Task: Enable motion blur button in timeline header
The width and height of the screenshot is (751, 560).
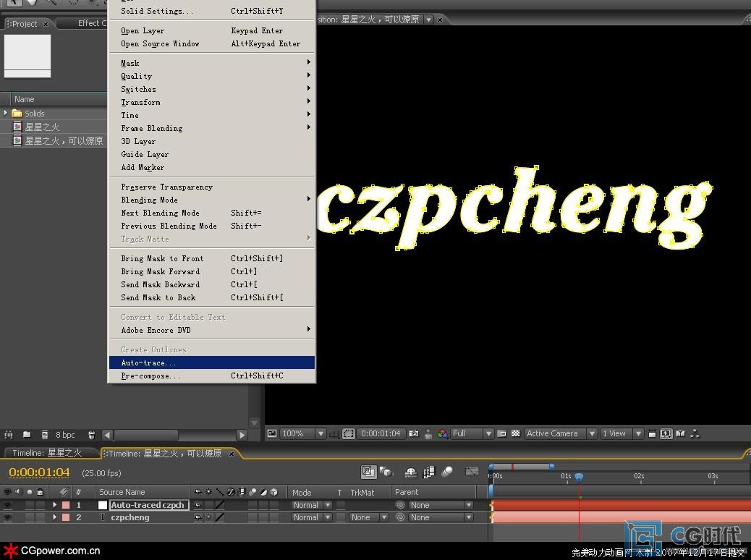Action: point(447,472)
